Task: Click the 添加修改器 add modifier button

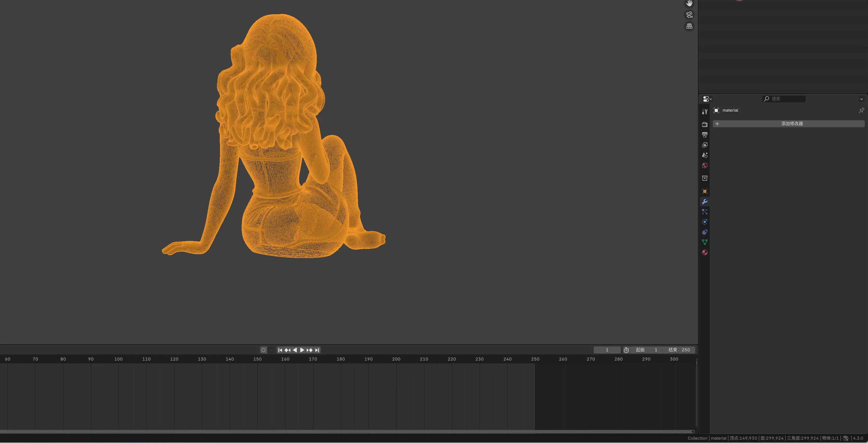Action: tap(789, 124)
